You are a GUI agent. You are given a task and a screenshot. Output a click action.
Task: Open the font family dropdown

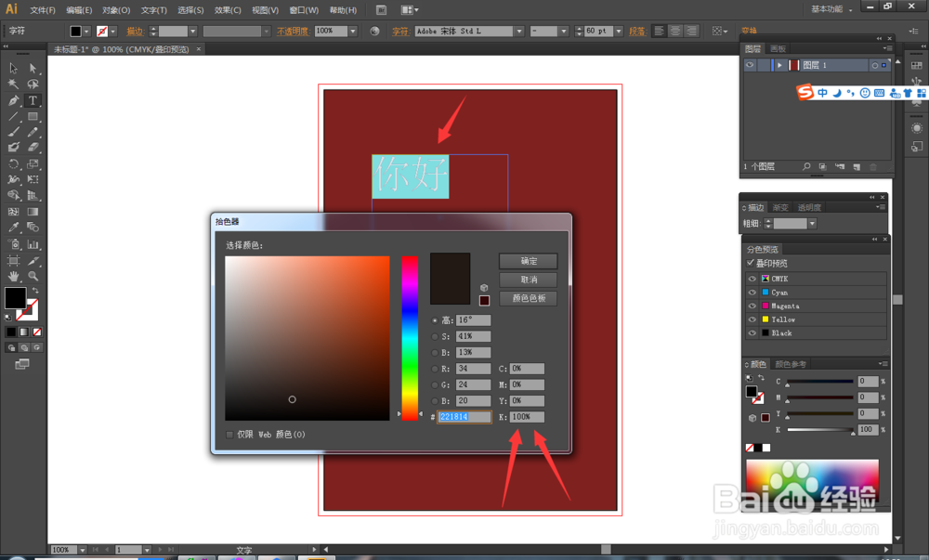[519, 31]
